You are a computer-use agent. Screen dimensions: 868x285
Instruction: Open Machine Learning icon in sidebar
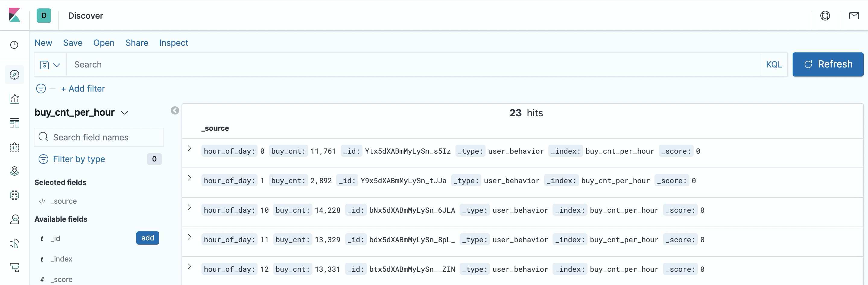14,195
